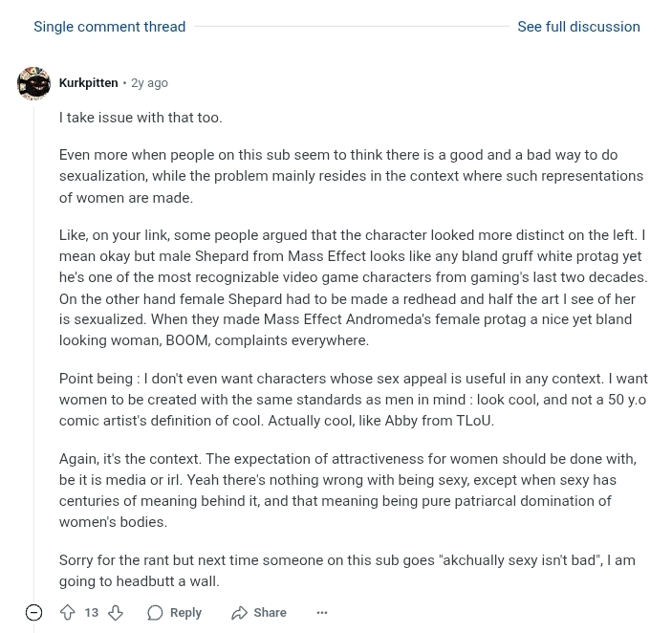Click paragraph beginning 'Like, on your link'
Screen dimensions: 672x633
click(x=354, y=288)
